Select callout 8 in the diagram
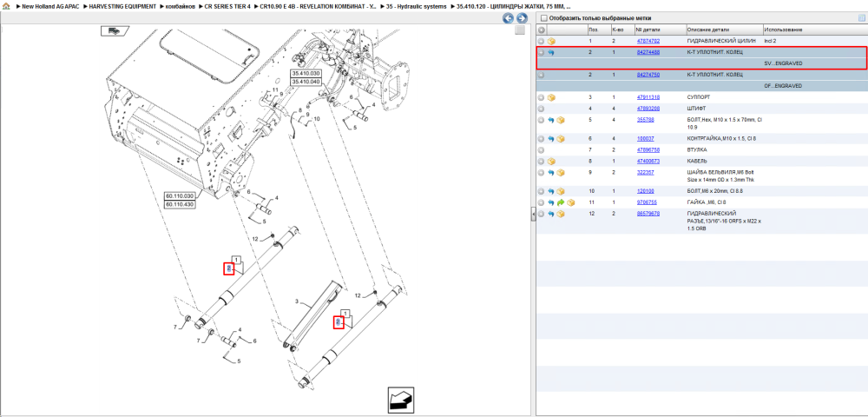868x417 pixels. click(x=299, y=110)
